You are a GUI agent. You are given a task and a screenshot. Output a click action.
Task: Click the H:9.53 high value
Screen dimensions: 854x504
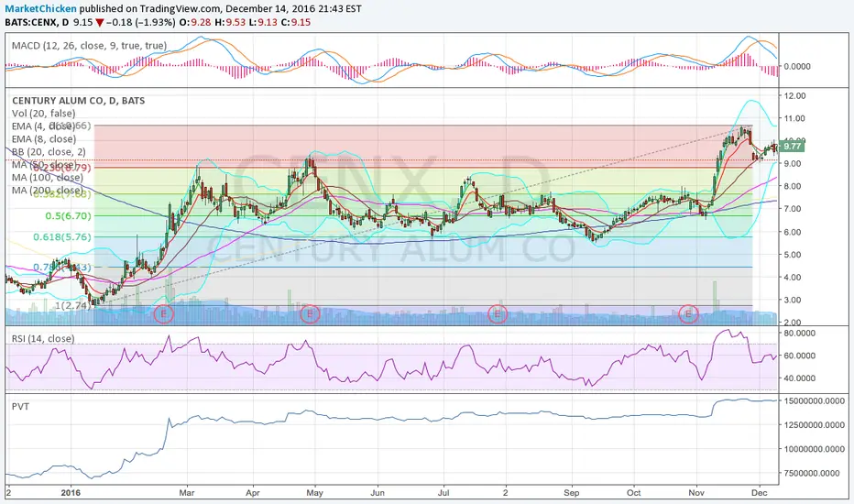230,22
